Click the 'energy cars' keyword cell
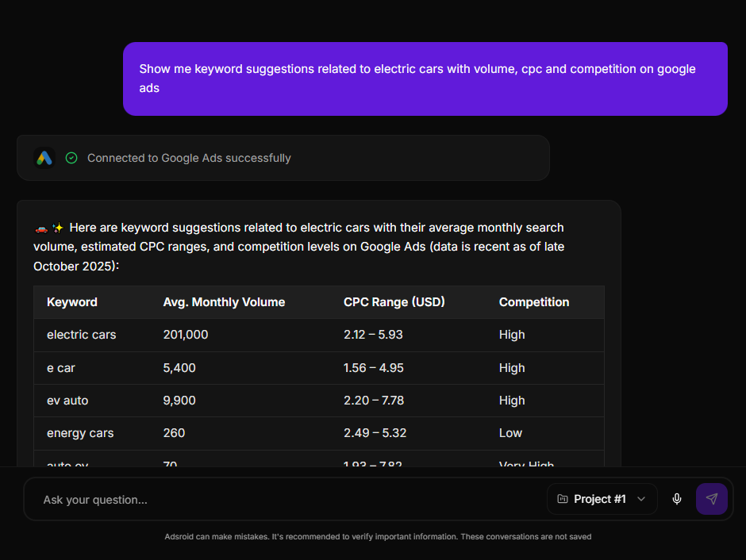 80,433
